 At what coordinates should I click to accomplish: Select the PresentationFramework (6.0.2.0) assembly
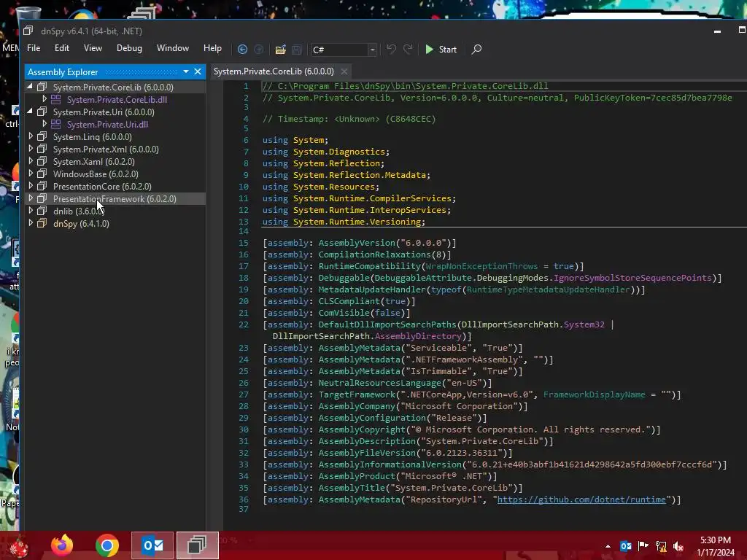tap(115, 198)
